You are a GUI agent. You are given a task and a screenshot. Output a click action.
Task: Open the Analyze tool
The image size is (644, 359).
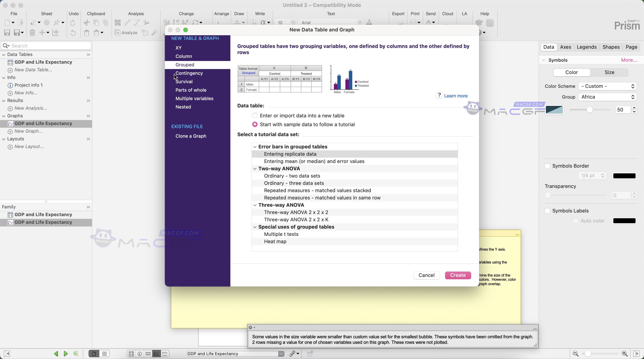pyautogui.click(x=126, y=33)
